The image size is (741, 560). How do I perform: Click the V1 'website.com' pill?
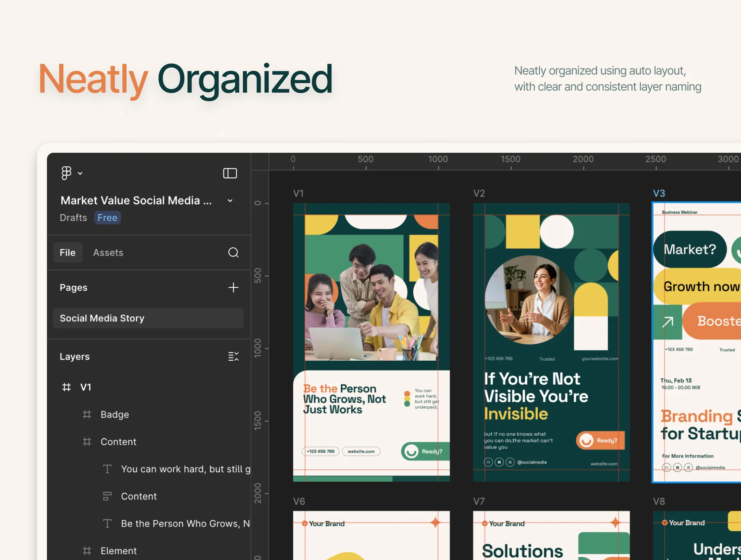[361, 451]
